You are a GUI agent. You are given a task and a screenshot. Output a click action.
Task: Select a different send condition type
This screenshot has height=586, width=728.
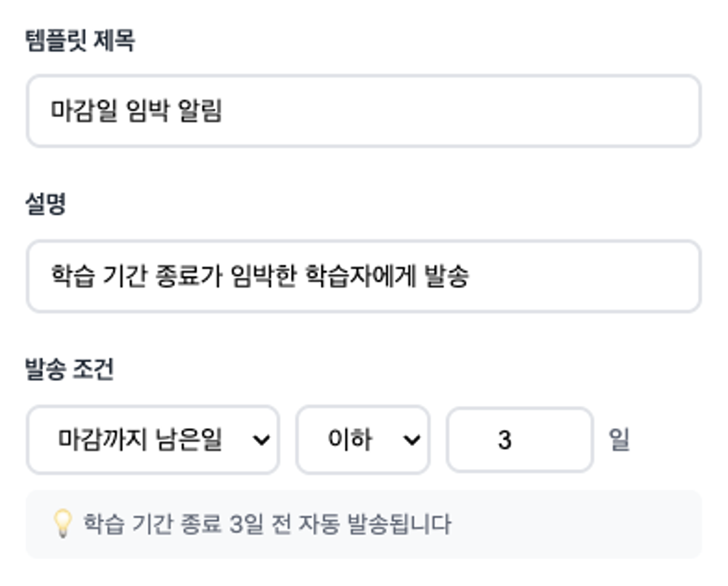153,440
